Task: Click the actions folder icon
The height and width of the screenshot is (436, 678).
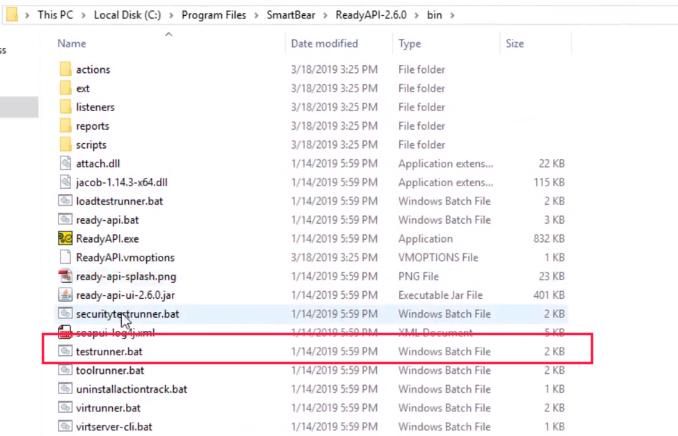Action: pyautogui.click(x=65, y=69)
